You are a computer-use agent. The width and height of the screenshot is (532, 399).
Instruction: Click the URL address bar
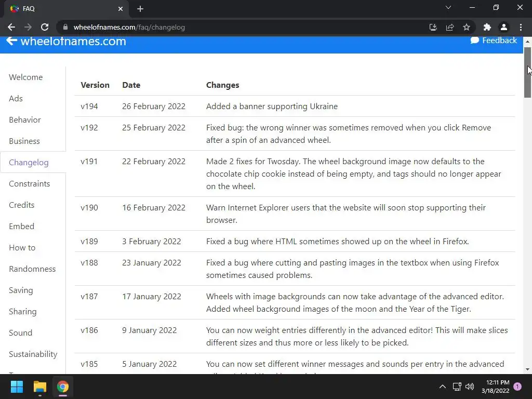244,27
